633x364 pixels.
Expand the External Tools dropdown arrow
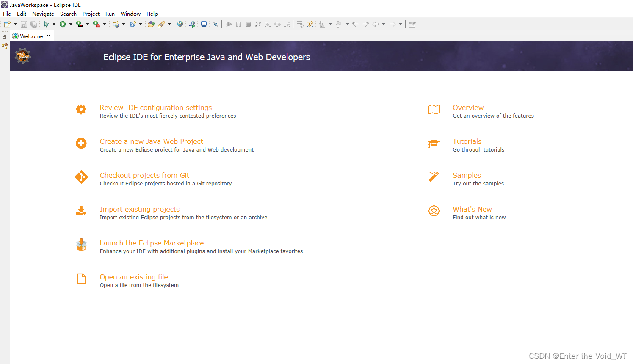(105, 24)
